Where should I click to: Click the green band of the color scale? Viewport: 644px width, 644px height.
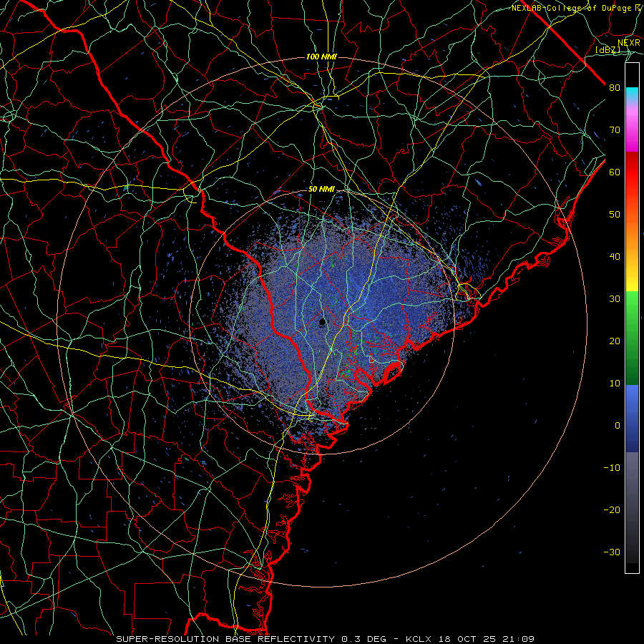click(632, 338)
